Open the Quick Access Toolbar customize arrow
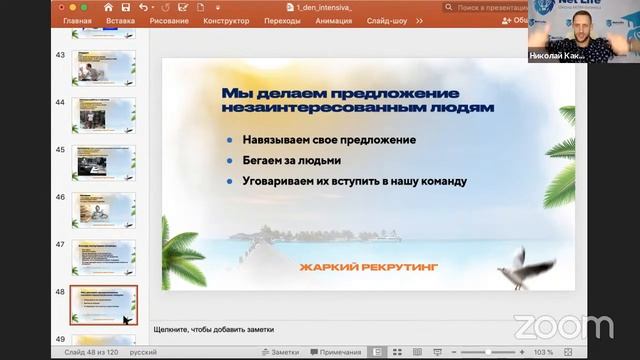 point(218,7)
